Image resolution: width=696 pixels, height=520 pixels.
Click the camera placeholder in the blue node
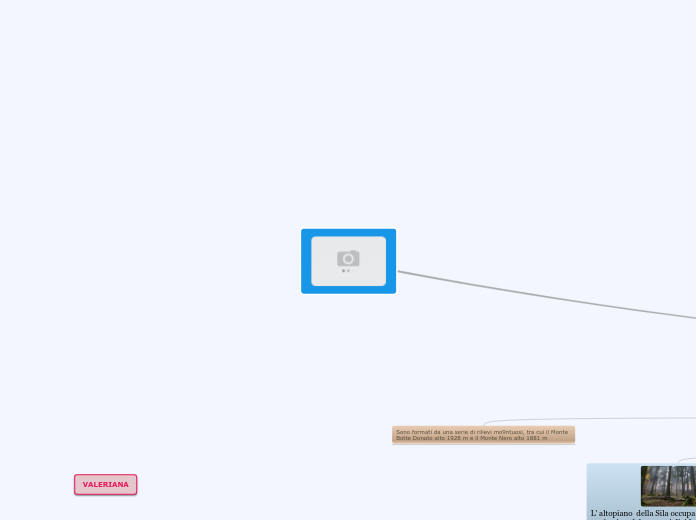(348, 261)
